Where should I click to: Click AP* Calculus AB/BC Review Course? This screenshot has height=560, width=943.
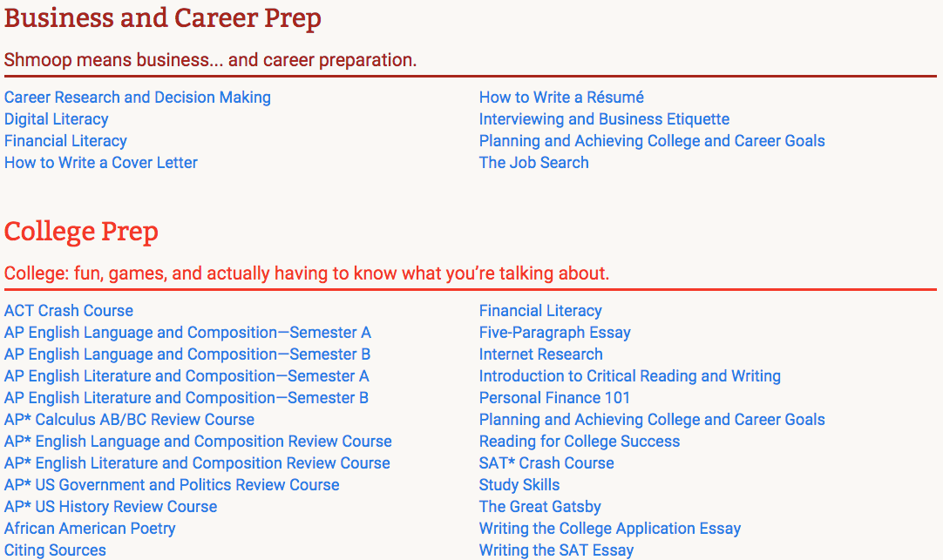129,420
